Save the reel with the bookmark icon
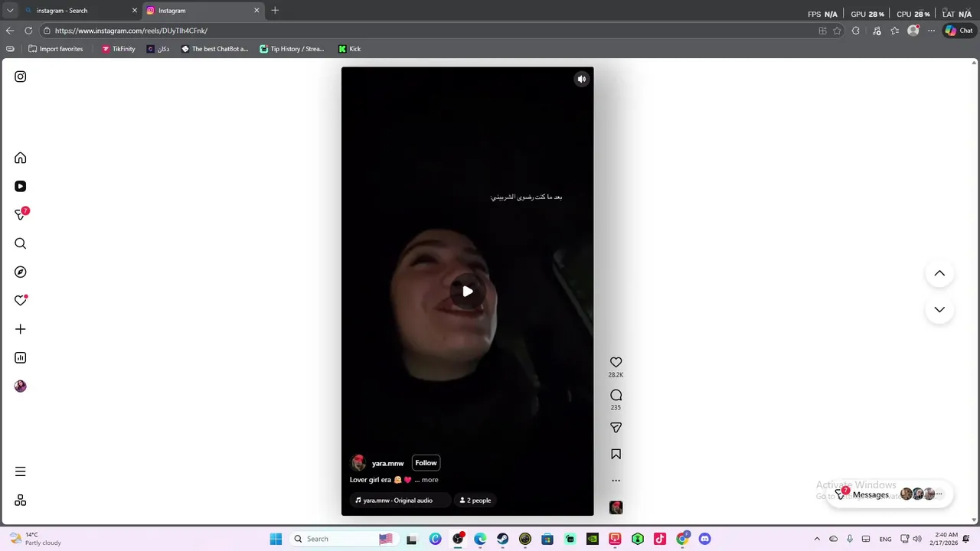This screenshot has width=980, height=551. pos(616,454)
